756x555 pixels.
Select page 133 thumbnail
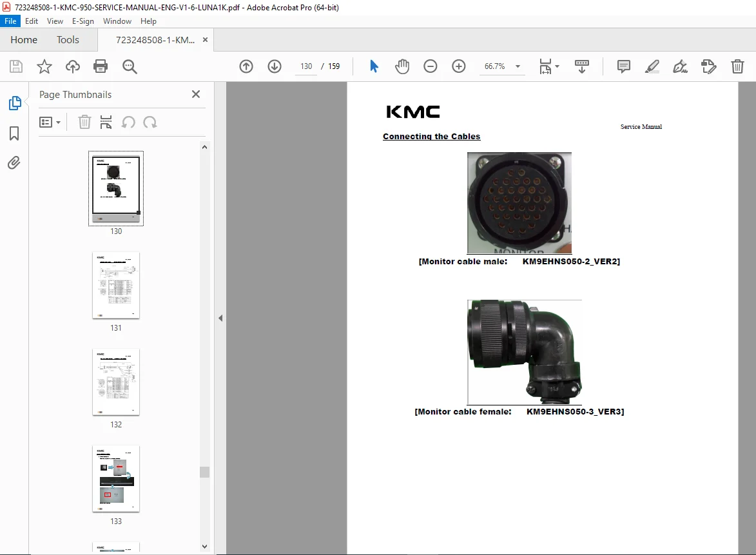point(116,479)
